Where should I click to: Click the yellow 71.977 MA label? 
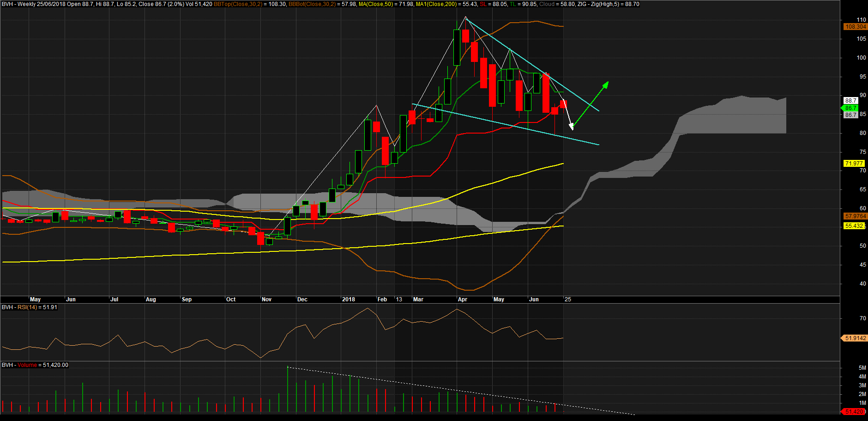(x=854, y=164)
